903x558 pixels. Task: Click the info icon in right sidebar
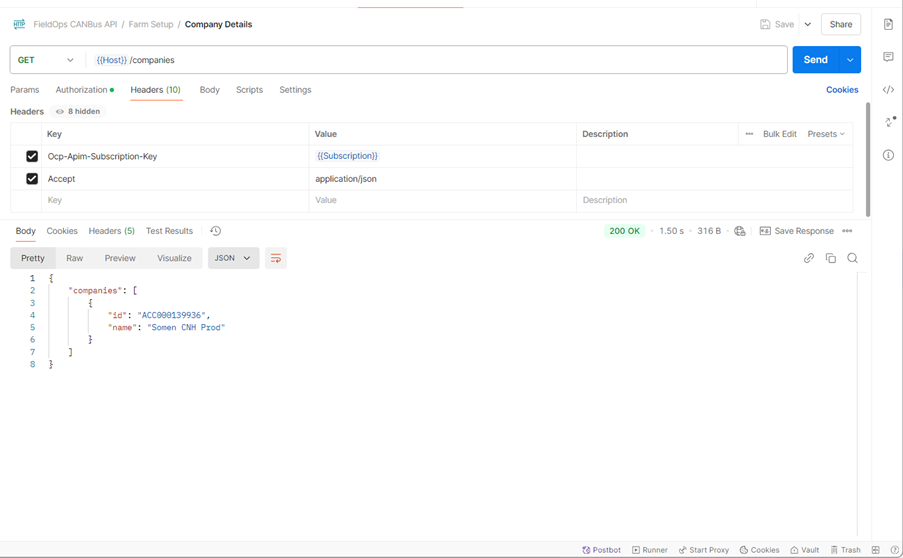(888, 155)
